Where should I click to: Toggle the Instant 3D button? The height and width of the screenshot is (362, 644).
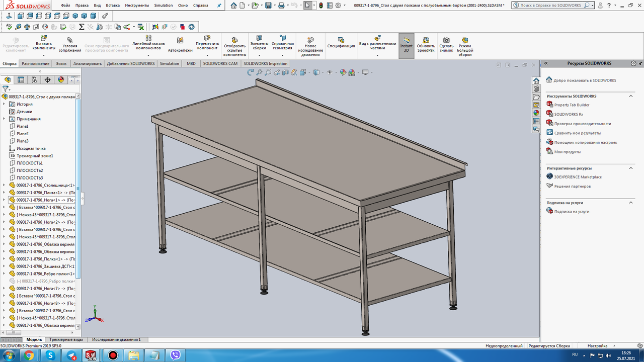point(407,46)
